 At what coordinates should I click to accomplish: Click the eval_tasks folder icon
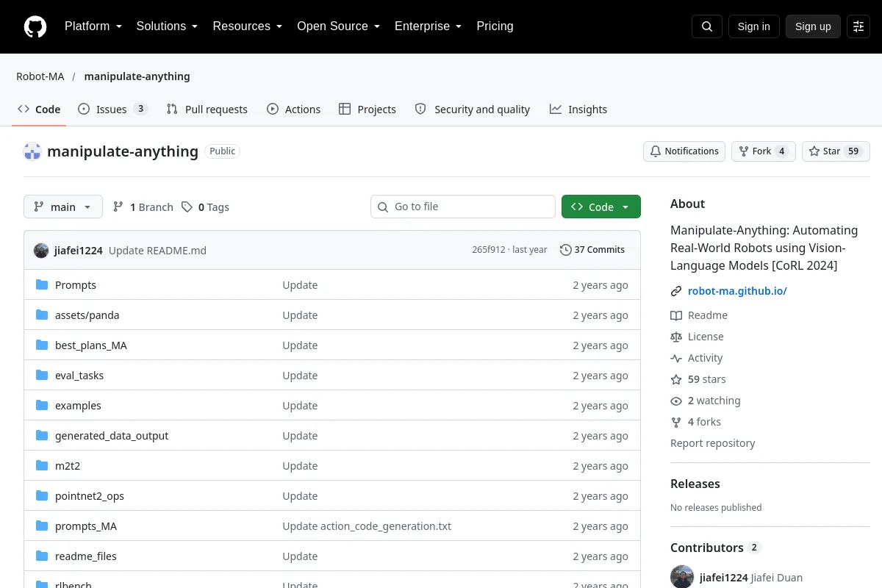42,376
